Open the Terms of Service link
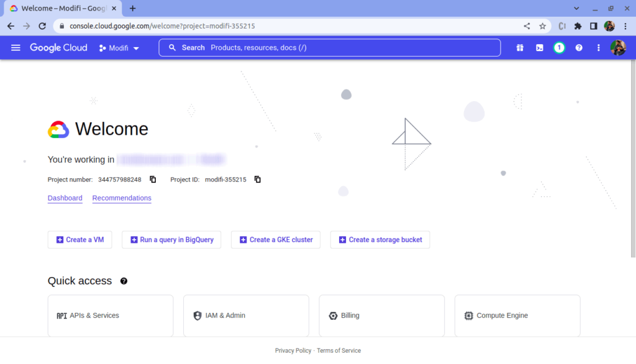 [x=338, y=350]
